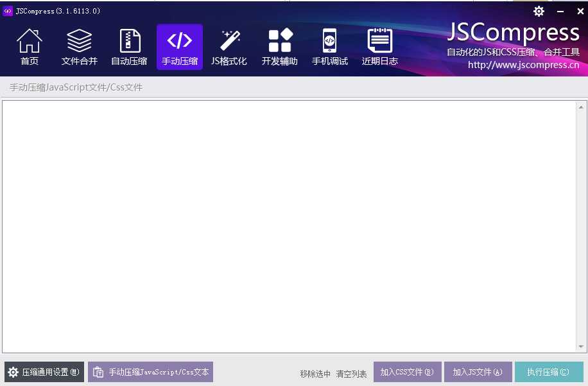The height and width of the screenshot is (386, 588).
Task: View the 近期日志 recent logs
Action: [x=380, y=47]
